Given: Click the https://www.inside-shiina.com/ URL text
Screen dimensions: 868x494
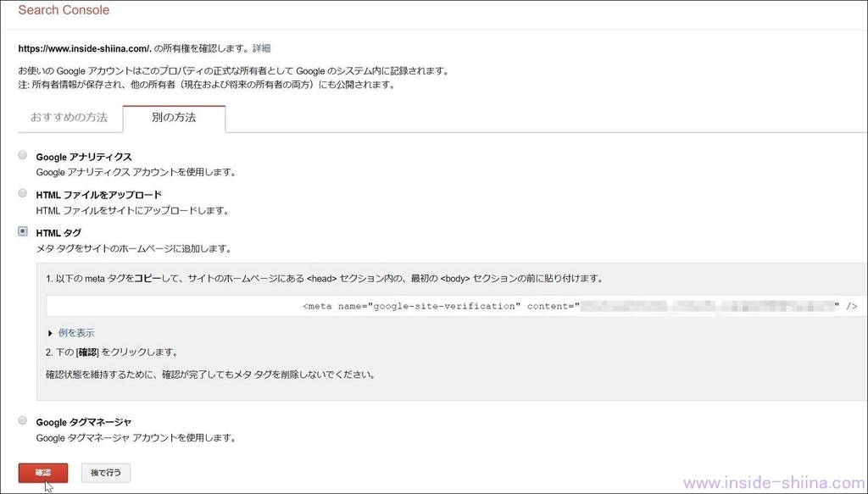Looking at the screenshot, I should tap(85, 48).
